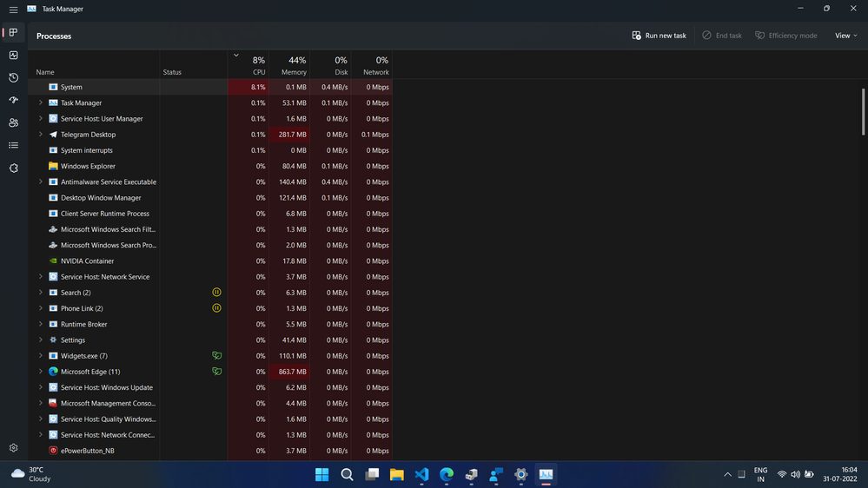The width and height of the screenshot is (868, 488).
Task: Expand the Microsoft Edge (11) group
Action: (41, 372)
